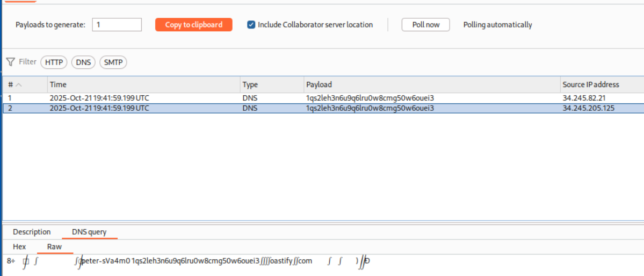Select the Raw view tab
644x276 pixels.
[x=54, y=247]
